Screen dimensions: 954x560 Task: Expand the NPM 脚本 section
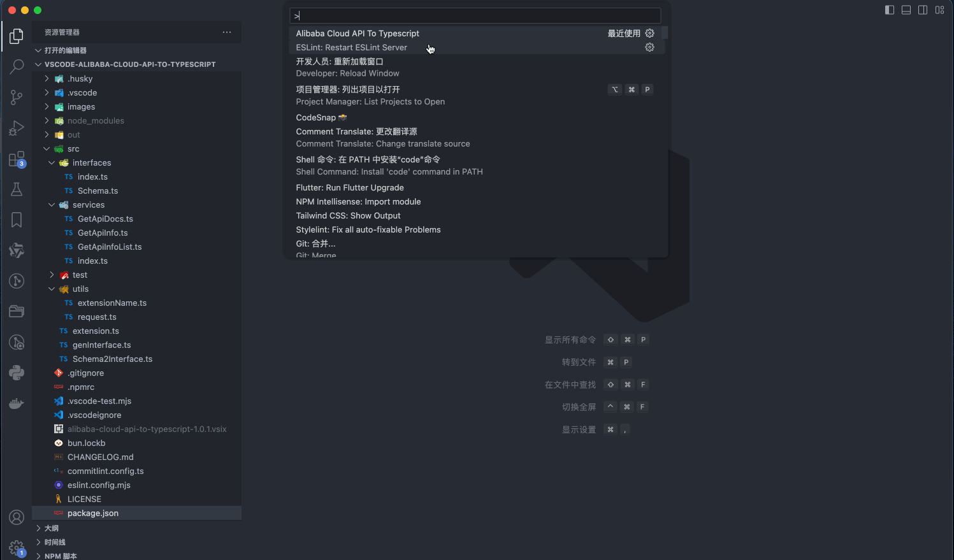coord(136,556)
